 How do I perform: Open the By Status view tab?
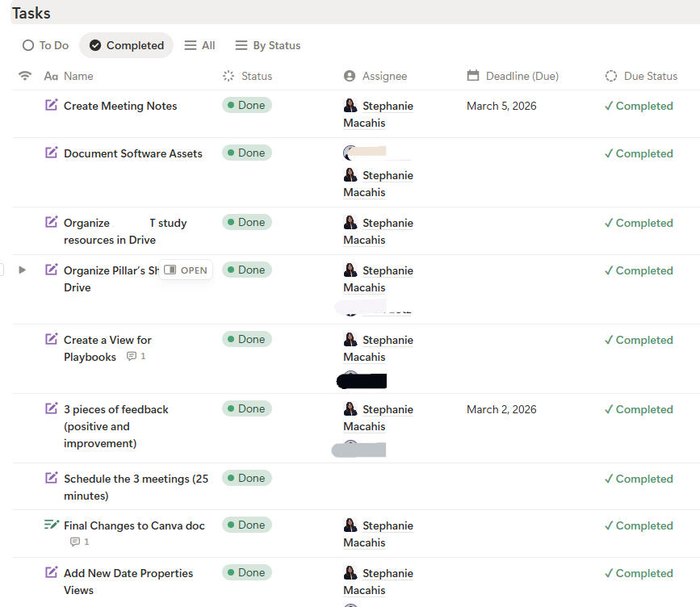tap(267, 45)
